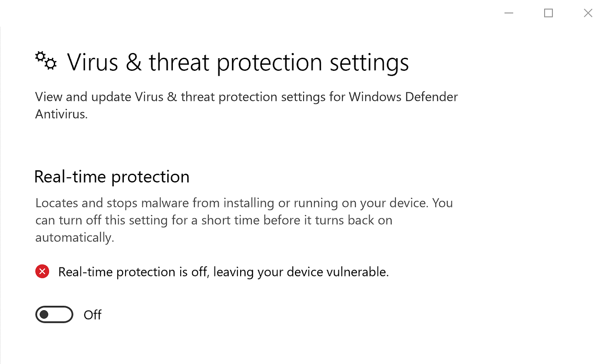Screen dimensions: 608x364
Task: Click the dark knob inside the toggle
Action: (45, 314)
